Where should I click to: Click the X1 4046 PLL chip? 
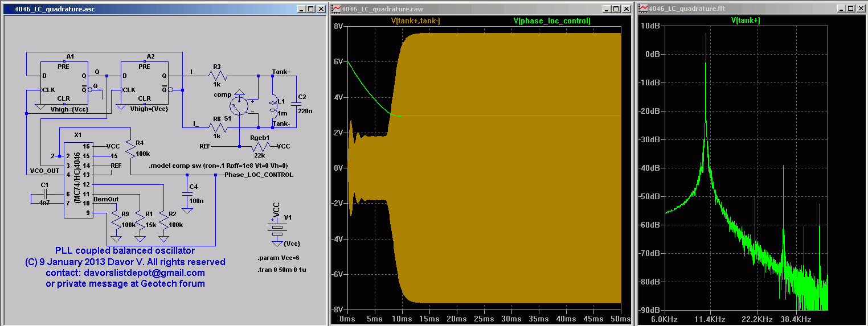click(78, 180)
